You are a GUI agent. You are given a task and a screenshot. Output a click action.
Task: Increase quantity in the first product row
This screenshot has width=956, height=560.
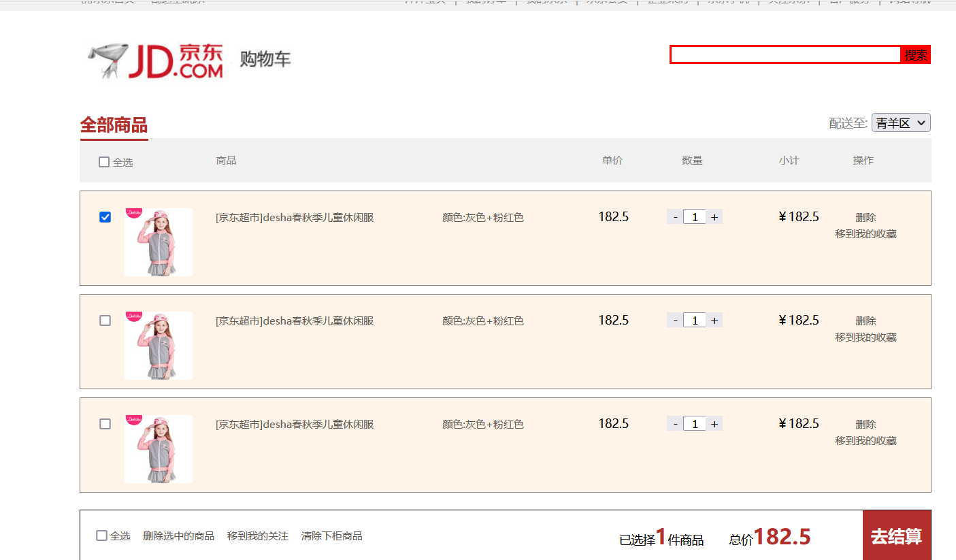pos(714,217)
